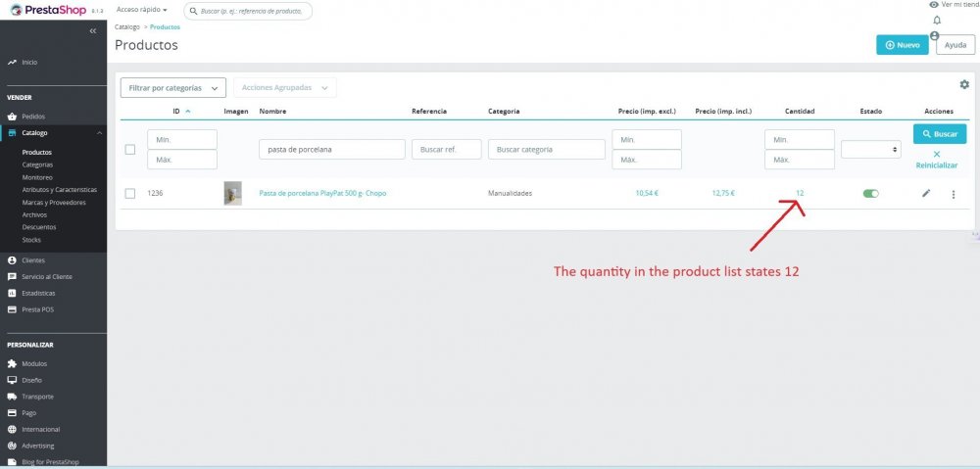Tick the checkbox for product 1236

[x=130, y=194]
